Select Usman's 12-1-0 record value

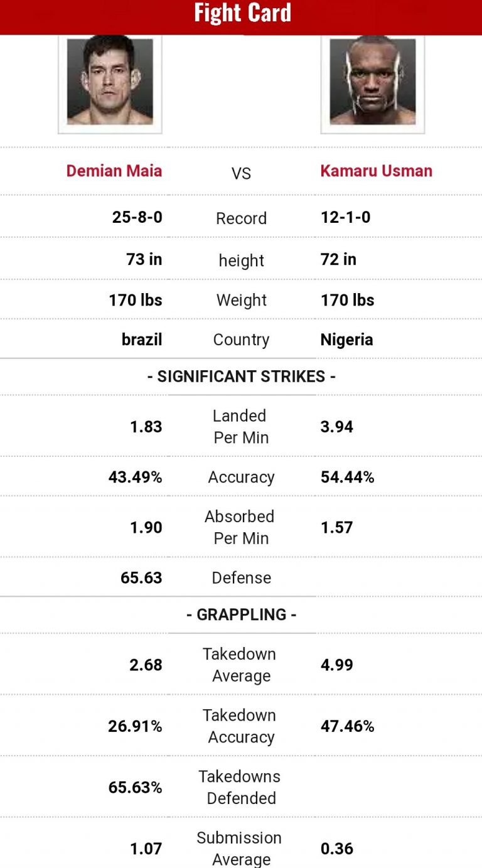[345, 217]
